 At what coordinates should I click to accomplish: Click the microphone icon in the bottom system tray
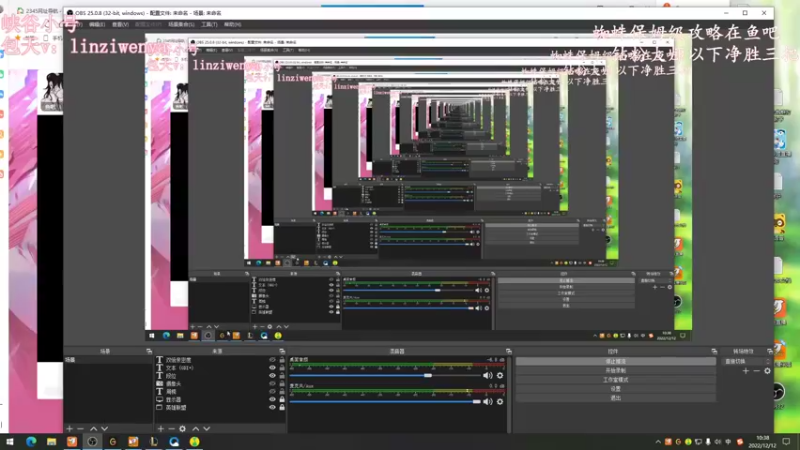(x=708, y=442)
